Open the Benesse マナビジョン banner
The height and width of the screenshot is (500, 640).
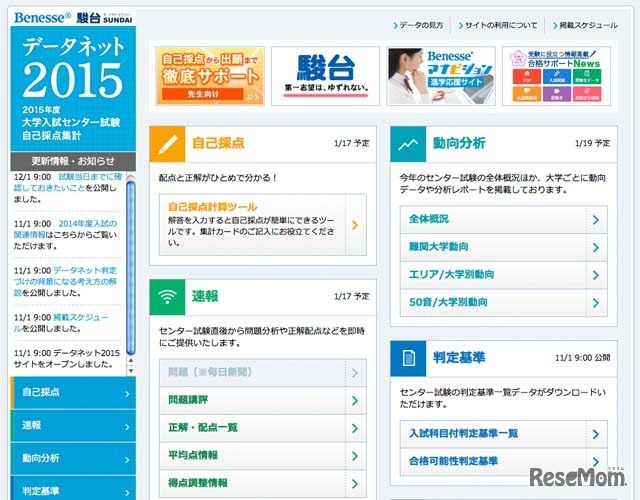point(441,76)
